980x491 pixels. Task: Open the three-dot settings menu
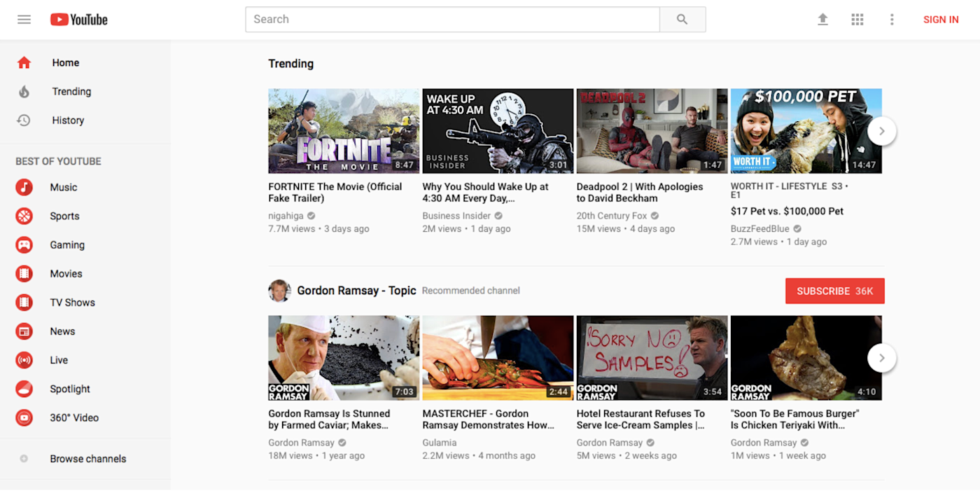(892, 20)
